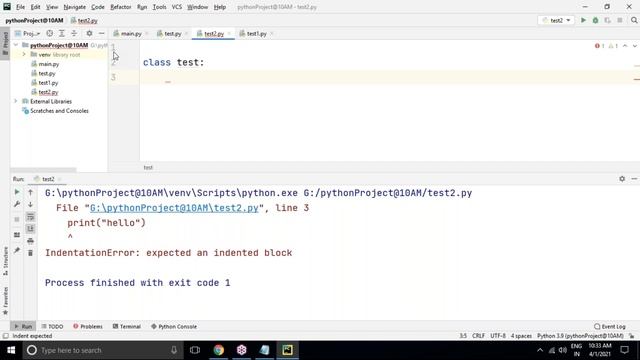Open the test2.py file link in traceback
640x360 pixels.
click(174, 208)
